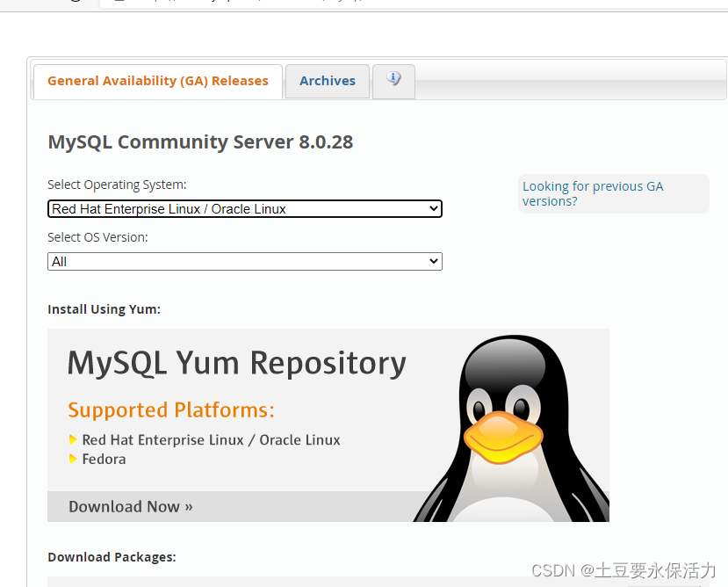Image resolution: width=728 pixels, height=587 pixels.
Task: Open the Select Operating System dropdown
Action: [245, 208]
